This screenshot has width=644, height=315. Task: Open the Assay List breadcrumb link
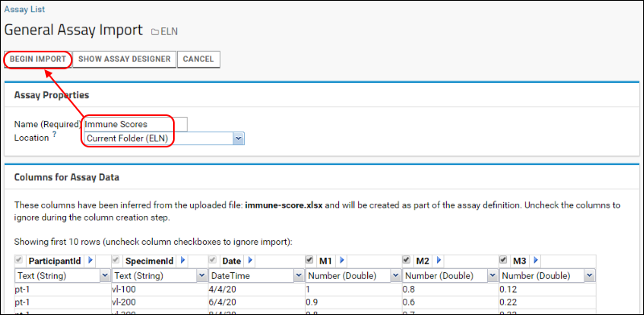(x=25, y=9)
